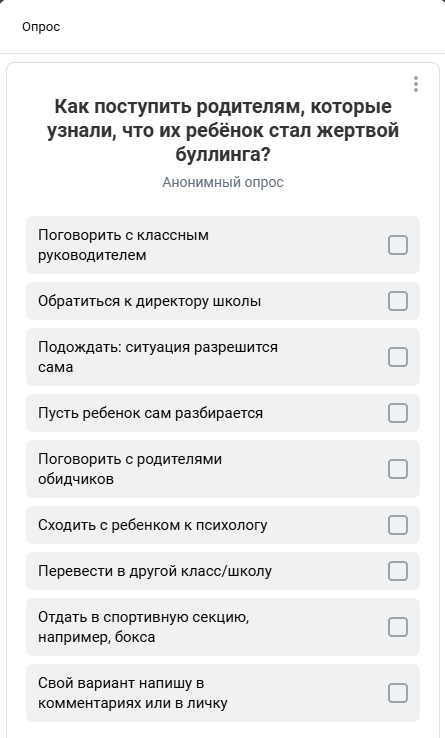Open the poll's three-dot options menu
Image resolution: width=445 pixels, height=738 pixels.
pyautogui.click(x=415, y=84)
